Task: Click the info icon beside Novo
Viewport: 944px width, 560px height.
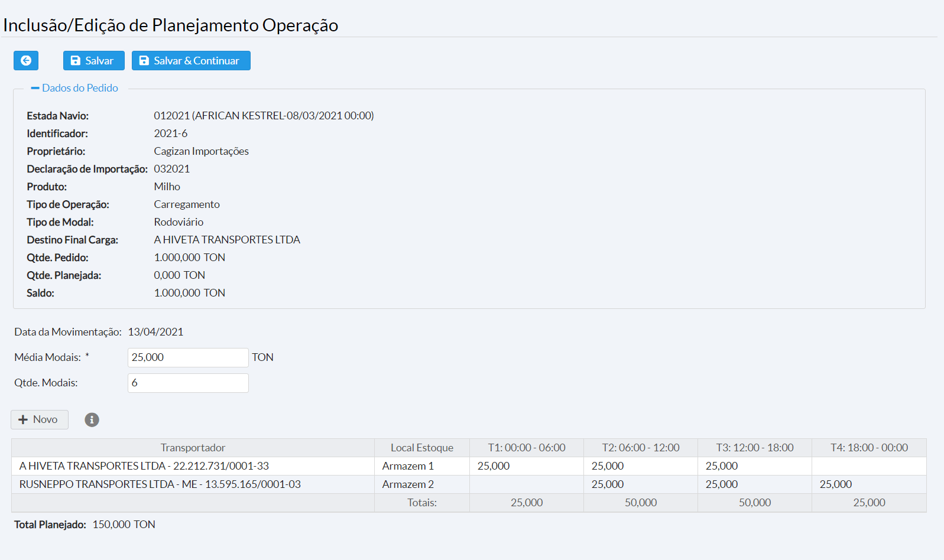Action: (92, 419)
